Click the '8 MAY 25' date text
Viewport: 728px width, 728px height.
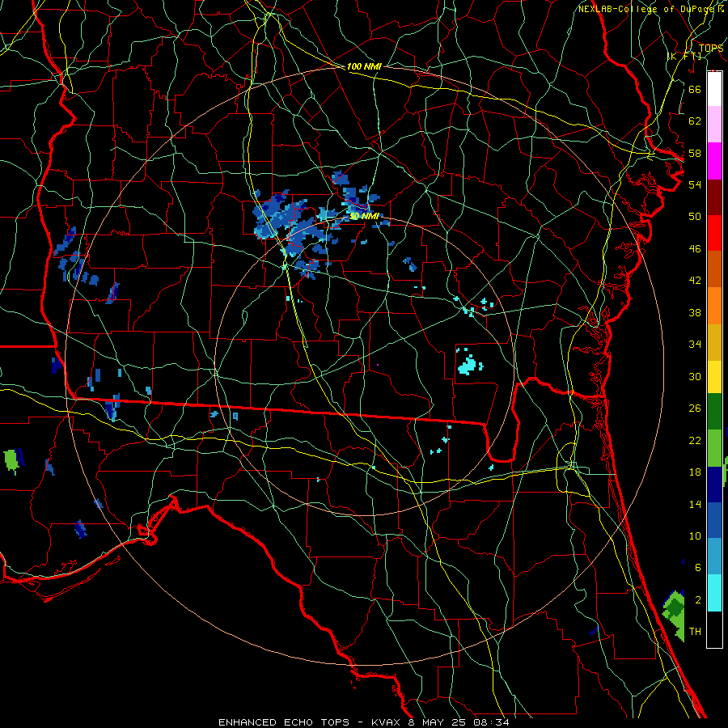point(438,722)
